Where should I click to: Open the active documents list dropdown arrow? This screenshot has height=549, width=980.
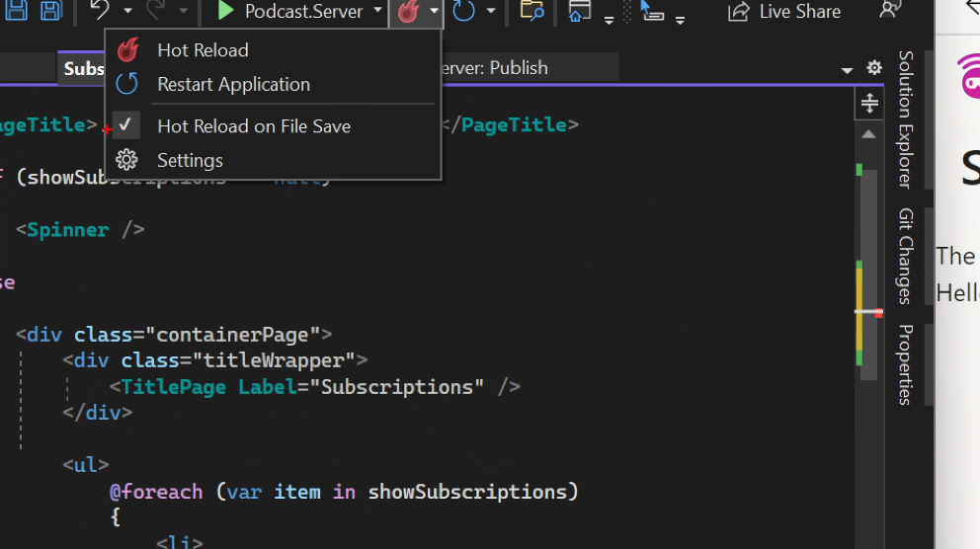click(847, 70)
